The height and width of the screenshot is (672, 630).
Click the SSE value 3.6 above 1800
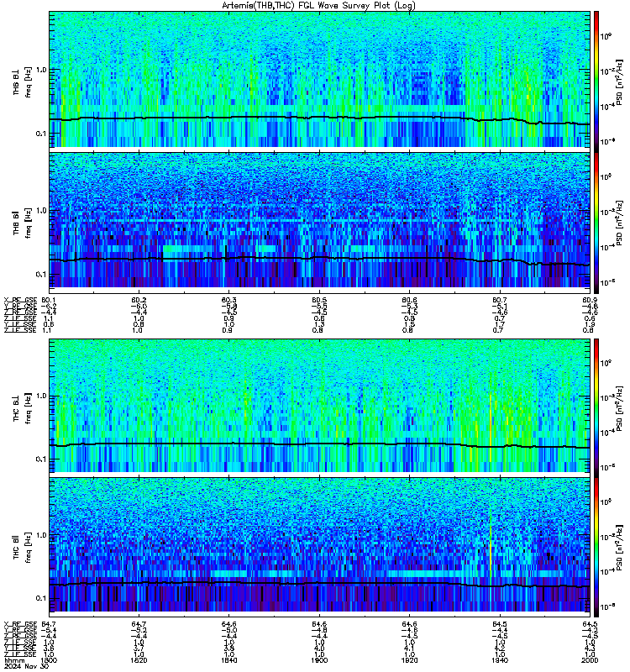coord(49,648)
